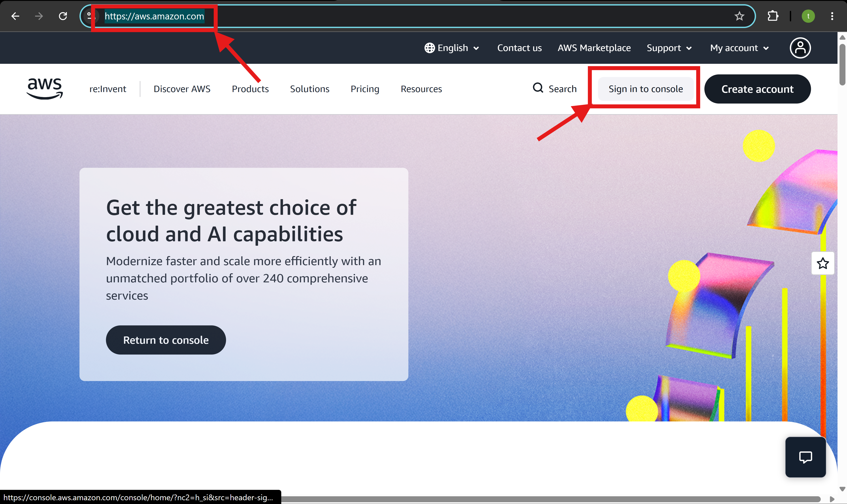Open the green Chrome profile avatar
The image size is (847, 504).
click(808, 16)
